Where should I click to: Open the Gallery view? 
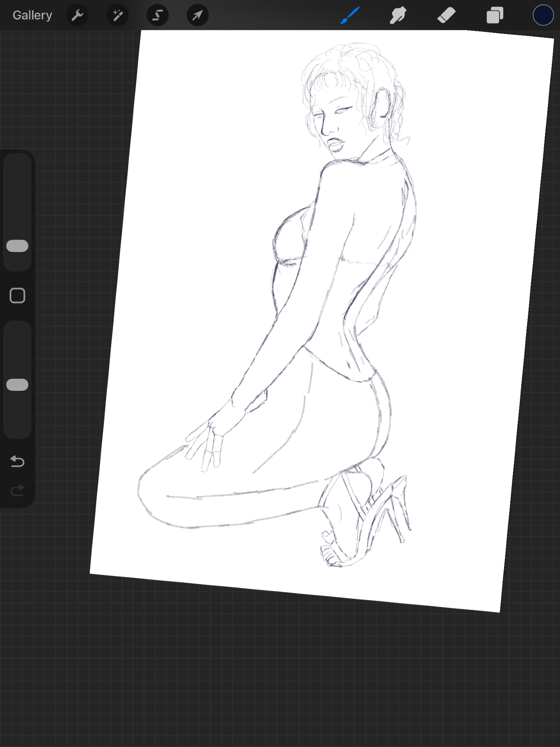coord(32,15)
